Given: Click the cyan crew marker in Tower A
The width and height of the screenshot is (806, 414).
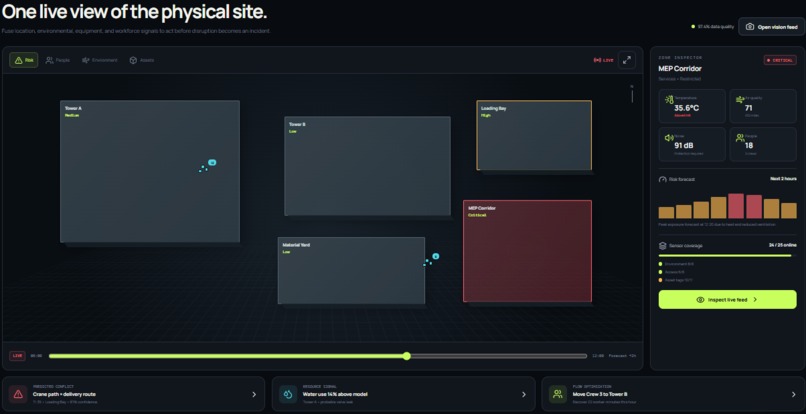Looking at the screenshot, I should (x=212, y=163).
